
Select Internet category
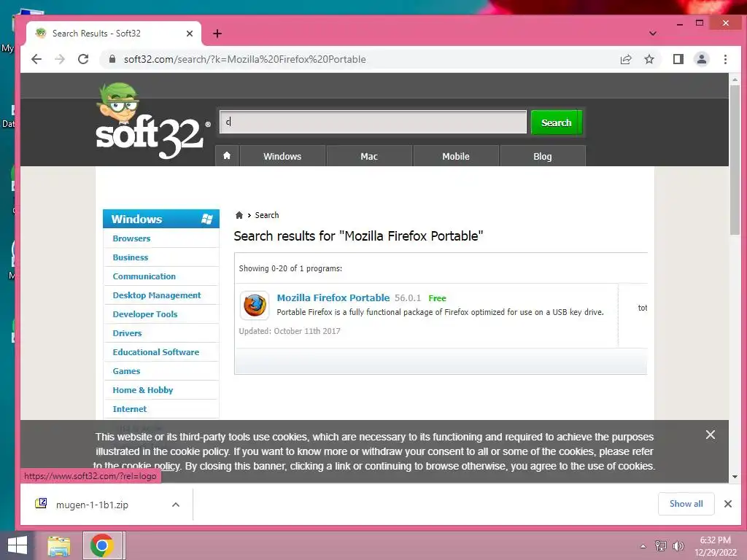click(x=130, y=409)
